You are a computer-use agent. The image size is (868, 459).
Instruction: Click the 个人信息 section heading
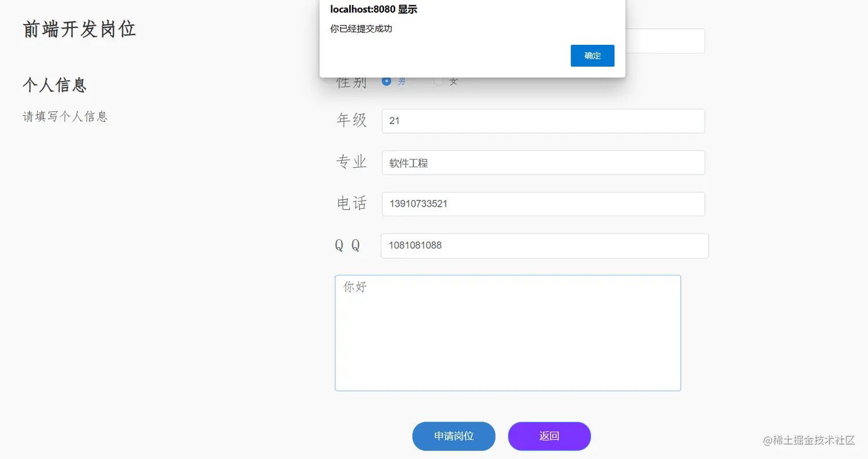click(55, 85)
